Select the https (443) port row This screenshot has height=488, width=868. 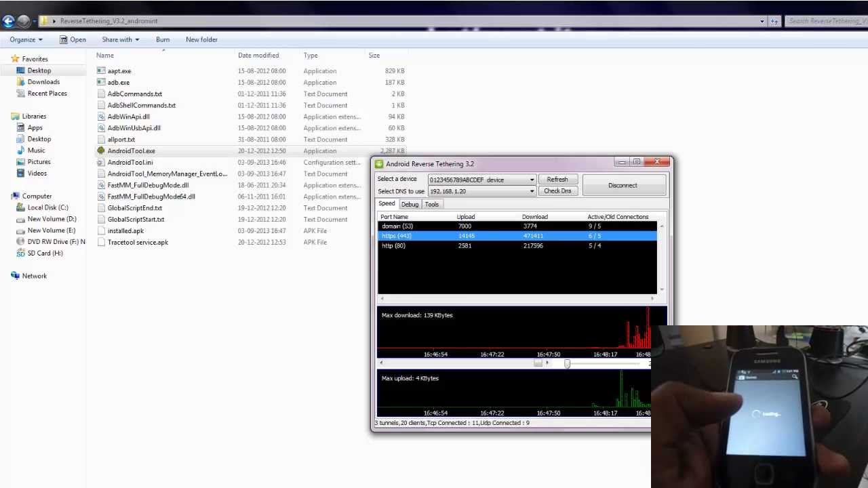(x=517, y=236)
